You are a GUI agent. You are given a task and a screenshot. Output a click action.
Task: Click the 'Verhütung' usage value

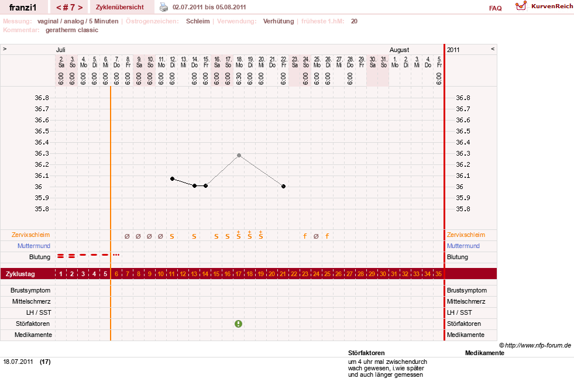[279, 21]
